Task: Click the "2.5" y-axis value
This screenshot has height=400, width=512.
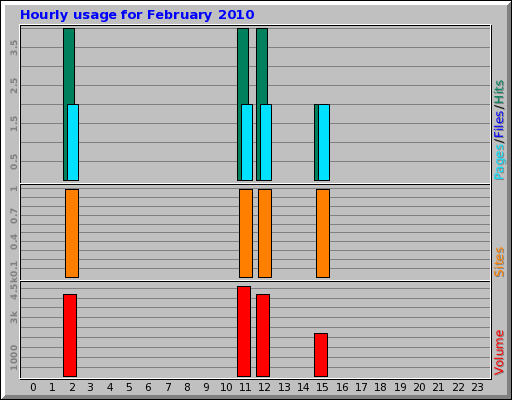Action: click(x=14, y=86)
